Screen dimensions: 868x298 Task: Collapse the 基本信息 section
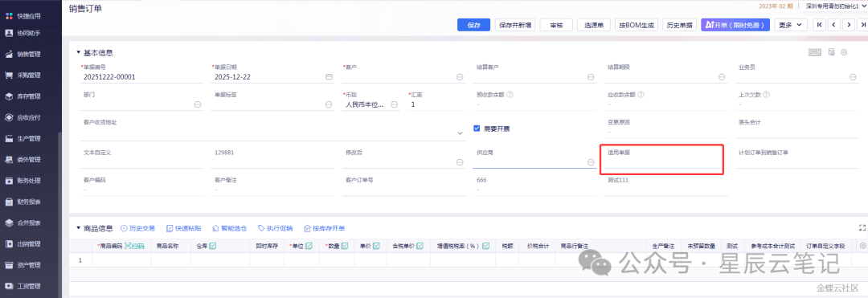pos(78,53)
